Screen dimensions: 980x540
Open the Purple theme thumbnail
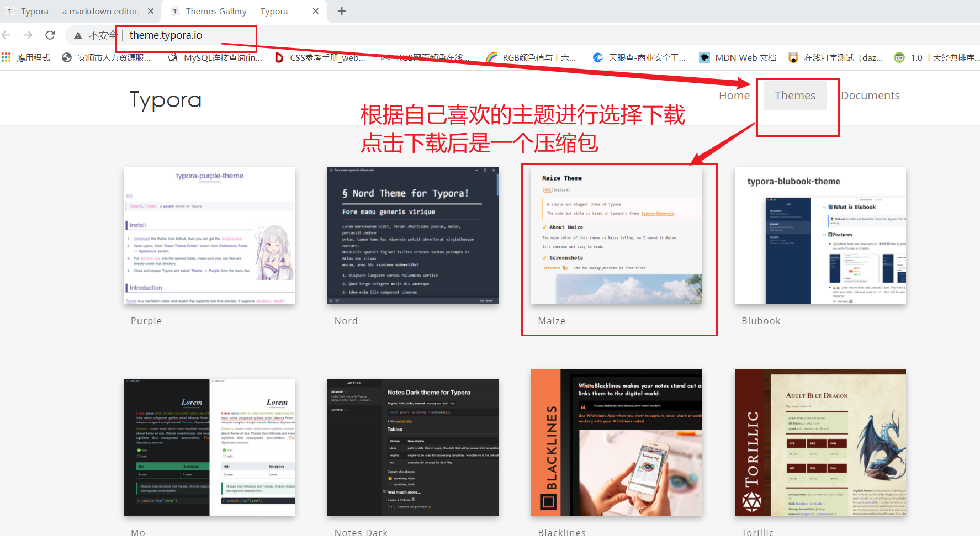(209, 236)
